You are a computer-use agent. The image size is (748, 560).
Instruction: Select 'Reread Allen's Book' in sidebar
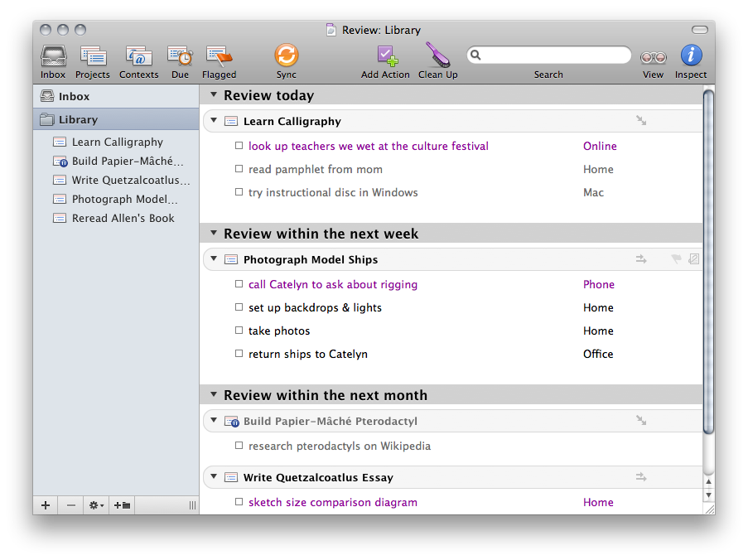[x=123, y=218]
